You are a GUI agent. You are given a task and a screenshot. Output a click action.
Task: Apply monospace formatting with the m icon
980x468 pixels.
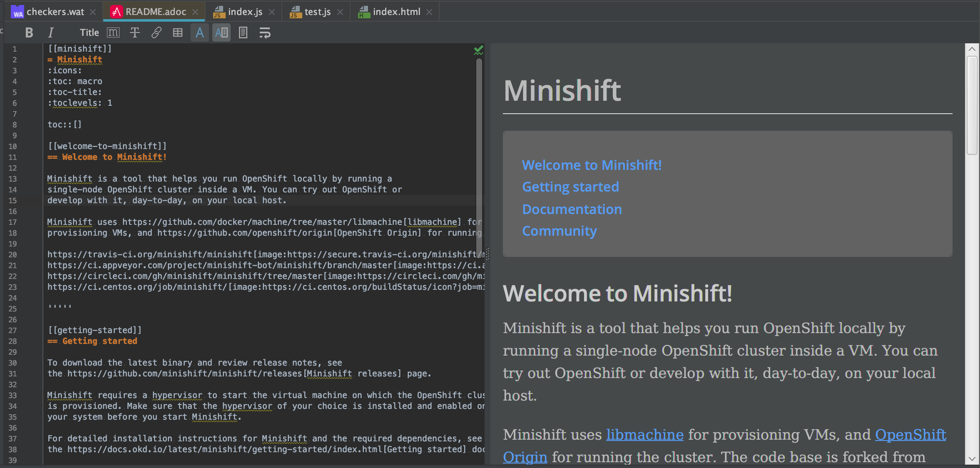pos(113,32)
